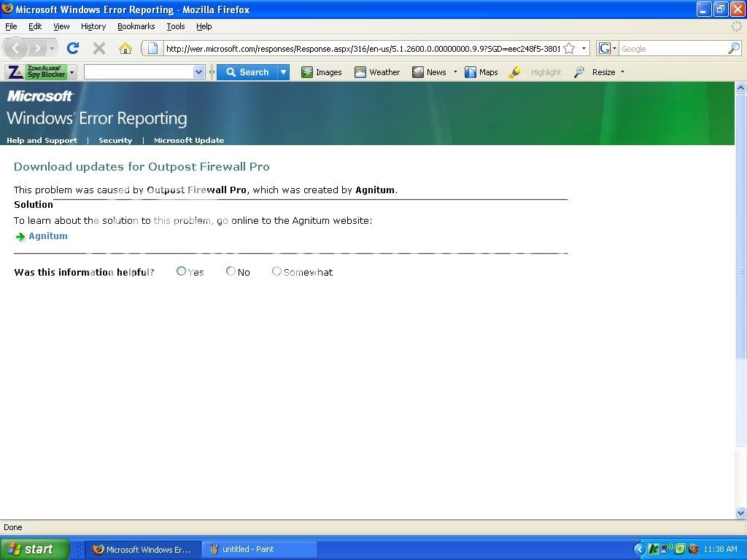Open the Edit menu
Viewport: 747px width, 560px height.
pyautogui.click(x=35, y=26)
